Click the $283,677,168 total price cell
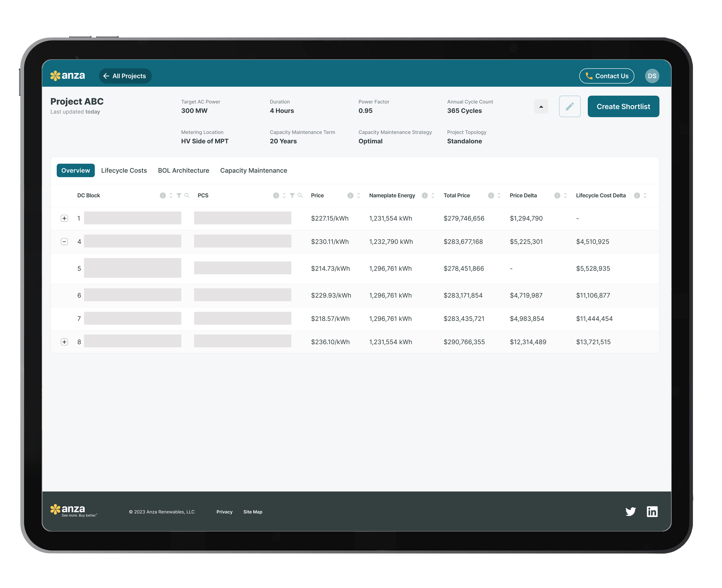The width and height of the screenshot is (722, 588). coord(463,242)
